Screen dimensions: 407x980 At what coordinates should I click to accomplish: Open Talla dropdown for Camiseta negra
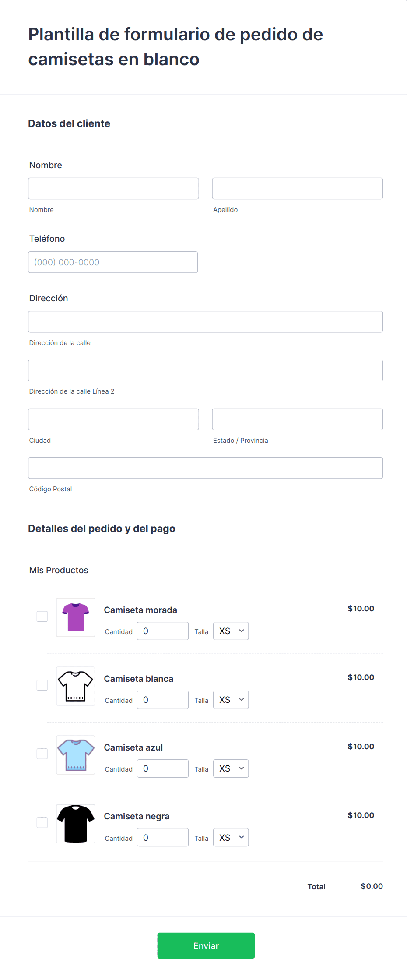coord(231,837)
